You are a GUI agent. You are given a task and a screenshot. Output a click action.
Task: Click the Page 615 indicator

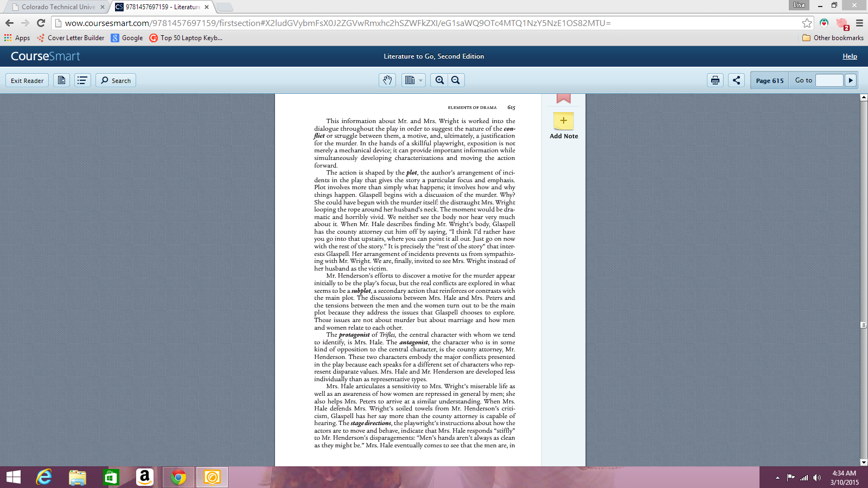tap(770, 80)
